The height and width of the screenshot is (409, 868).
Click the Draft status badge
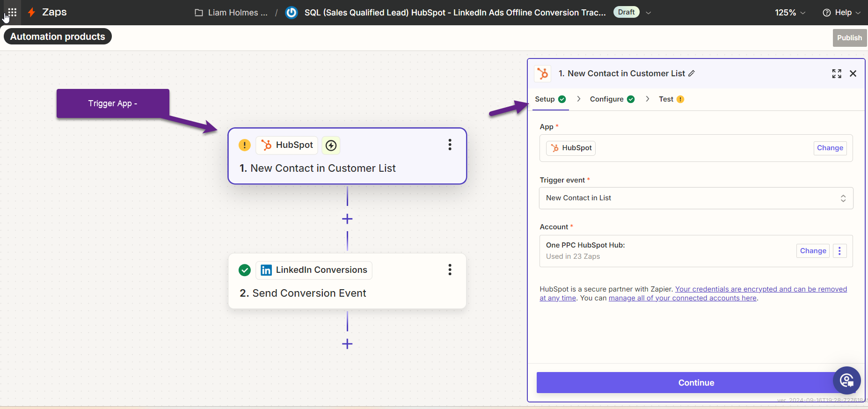(626, 12)
